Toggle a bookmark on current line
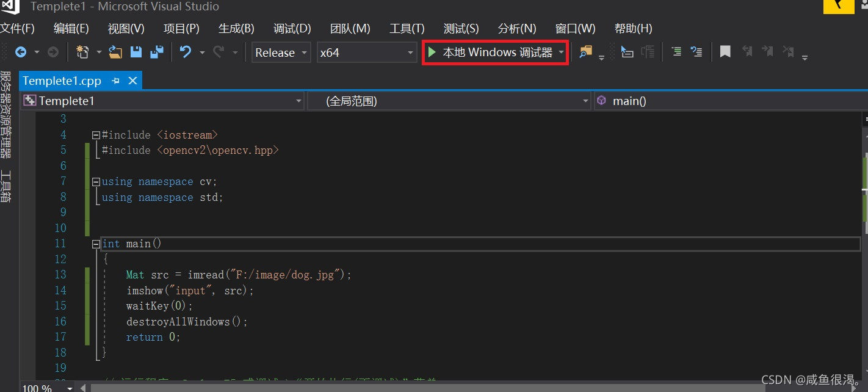The height and width of the screenshot is (392, 868). click(725, 53)
